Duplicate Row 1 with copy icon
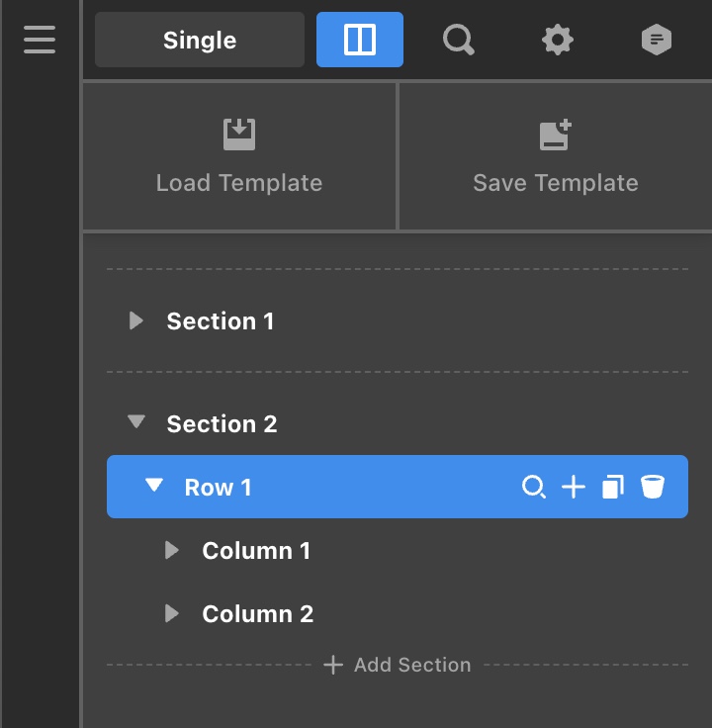Screen dimensions: 712x728 pyautogui.click(x=613, y=487)
